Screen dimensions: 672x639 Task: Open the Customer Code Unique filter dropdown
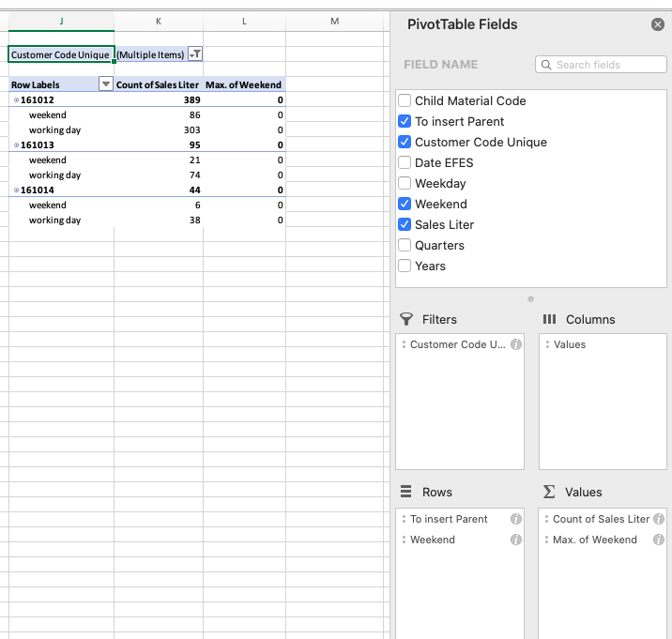195,54
